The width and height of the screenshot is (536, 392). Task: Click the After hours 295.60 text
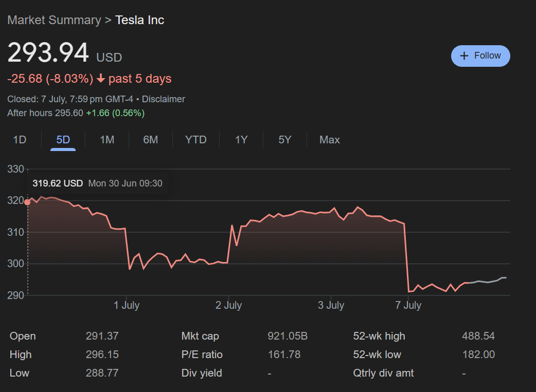[x=45, y=113]
